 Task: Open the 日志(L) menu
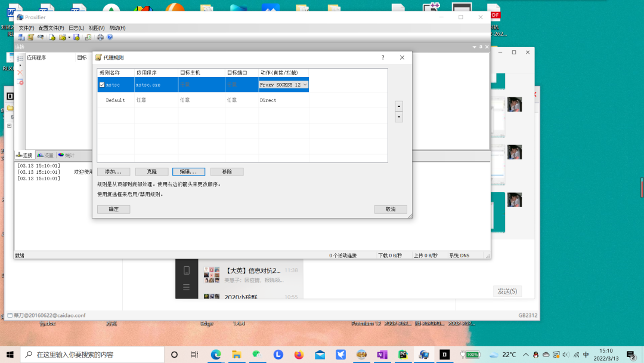point(76,28)
